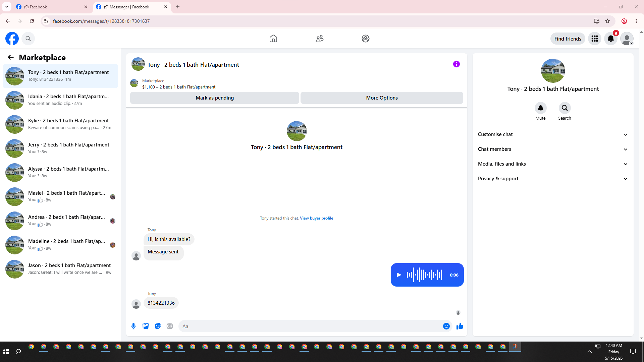644x362 pixels.
Task: Seek within the audio clip waveform
Action: point(424,275)
